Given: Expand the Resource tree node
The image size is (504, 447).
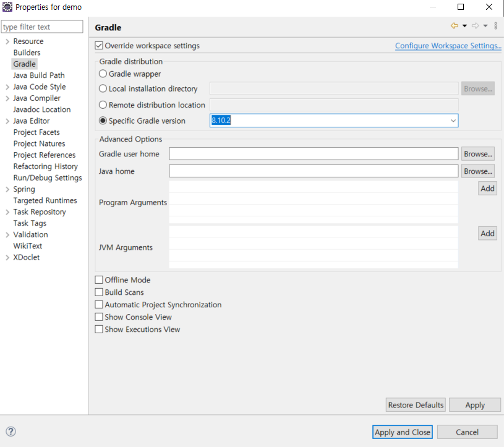Looking at the screenshot, I should [x=7, y=41].
